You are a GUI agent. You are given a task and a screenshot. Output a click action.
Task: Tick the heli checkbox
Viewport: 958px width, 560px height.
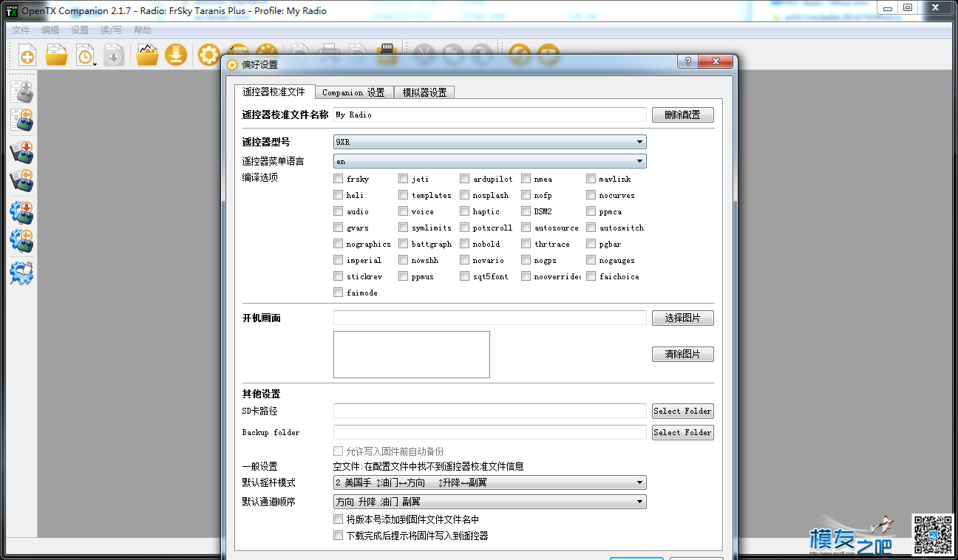338,195
